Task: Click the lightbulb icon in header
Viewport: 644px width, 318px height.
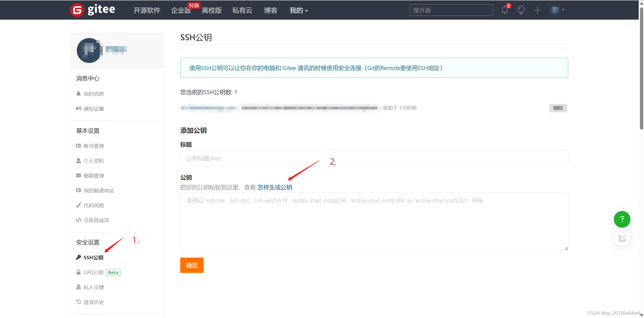Action: point(521,10)
